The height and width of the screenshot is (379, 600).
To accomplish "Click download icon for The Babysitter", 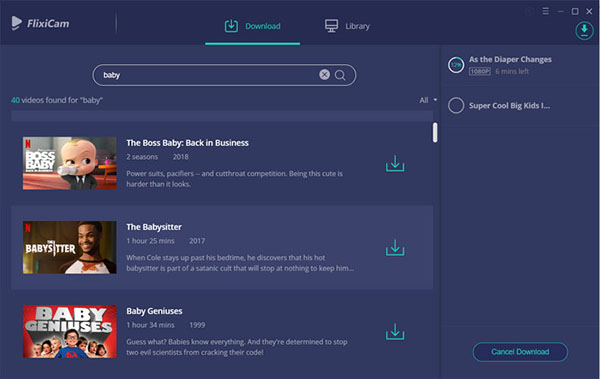I will (395, 248).
